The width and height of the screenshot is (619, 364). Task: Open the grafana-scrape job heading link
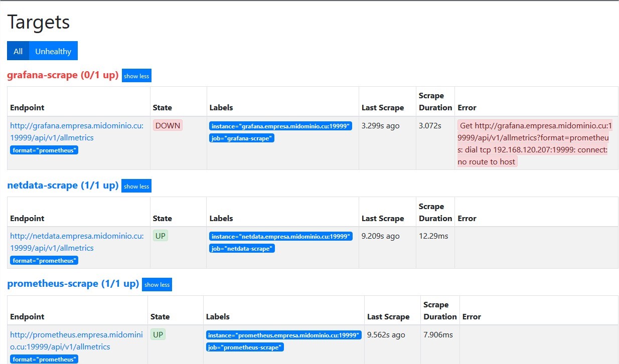pos(63,75)
